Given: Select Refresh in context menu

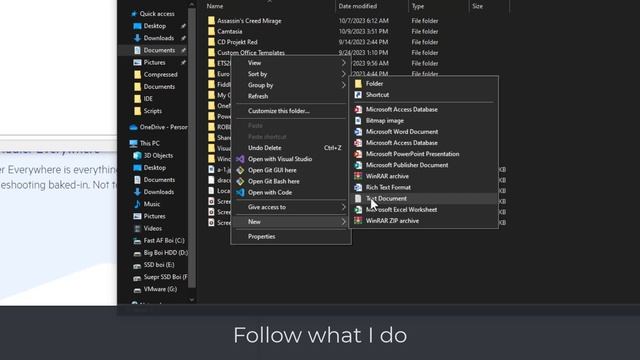Looking at the screenshot, I should point(291,96).
